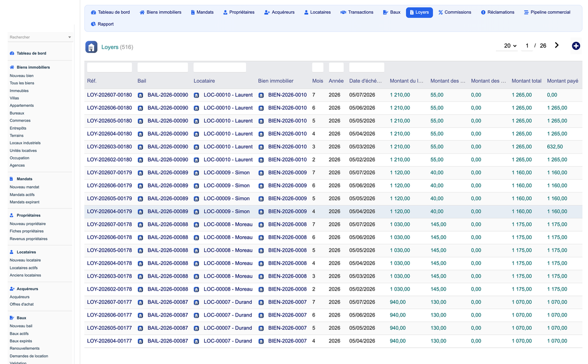Click the sidebar Locataires person icon
This screenshot has height=364, width=588.
pyautogui.click(x=12, y=252)
